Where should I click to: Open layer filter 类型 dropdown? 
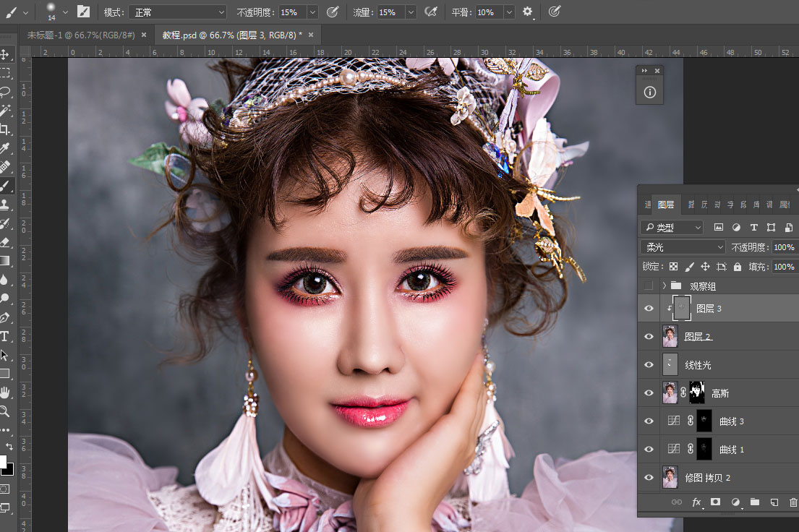(x=672, y=227)
